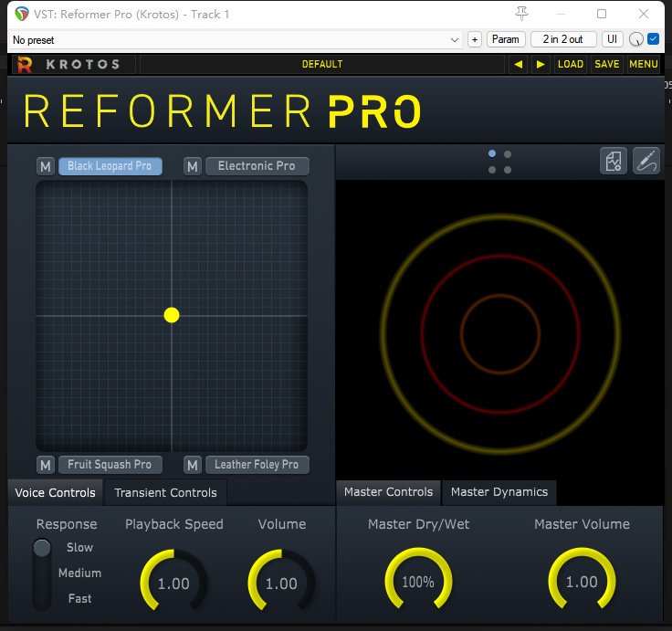Go to next preset arrow
This screenshot has width=672, height=631.
point(541,64)
